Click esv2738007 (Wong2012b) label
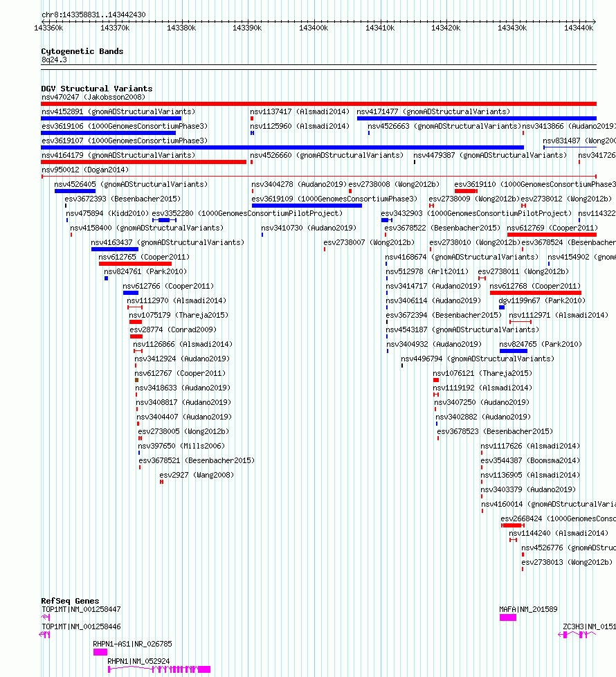The height and width of the screenshot is (677, 616). [369, 243]
